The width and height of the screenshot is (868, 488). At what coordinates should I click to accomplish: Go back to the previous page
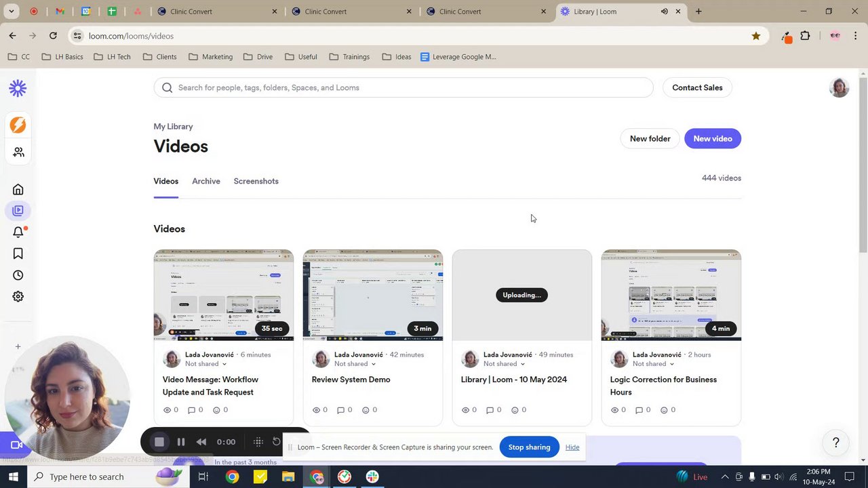pos(13,36)
